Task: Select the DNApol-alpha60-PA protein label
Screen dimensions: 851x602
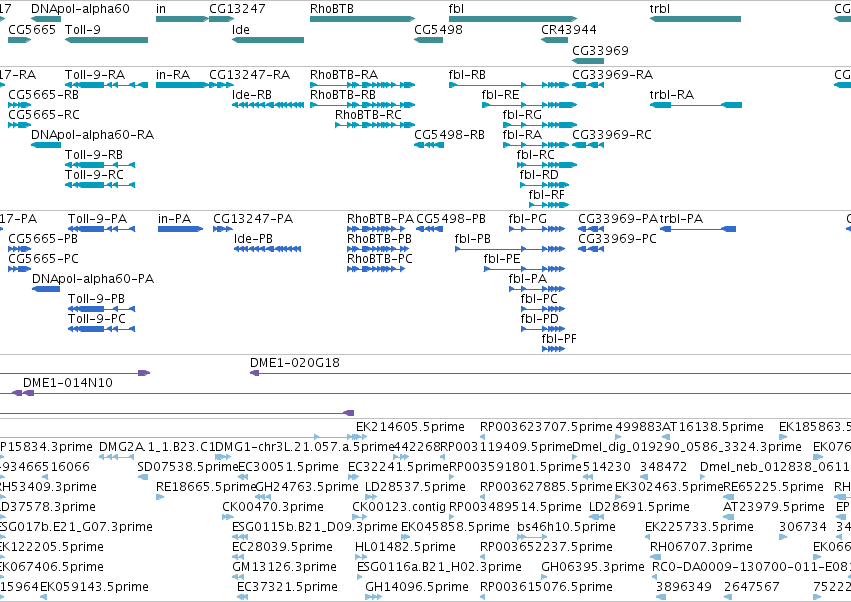Action: pyautogui.click(x=93, y=279)
